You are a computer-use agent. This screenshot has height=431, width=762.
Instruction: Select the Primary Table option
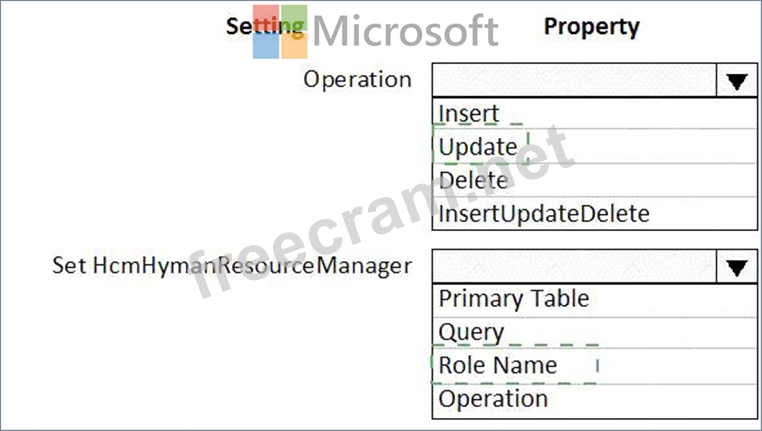514,299
